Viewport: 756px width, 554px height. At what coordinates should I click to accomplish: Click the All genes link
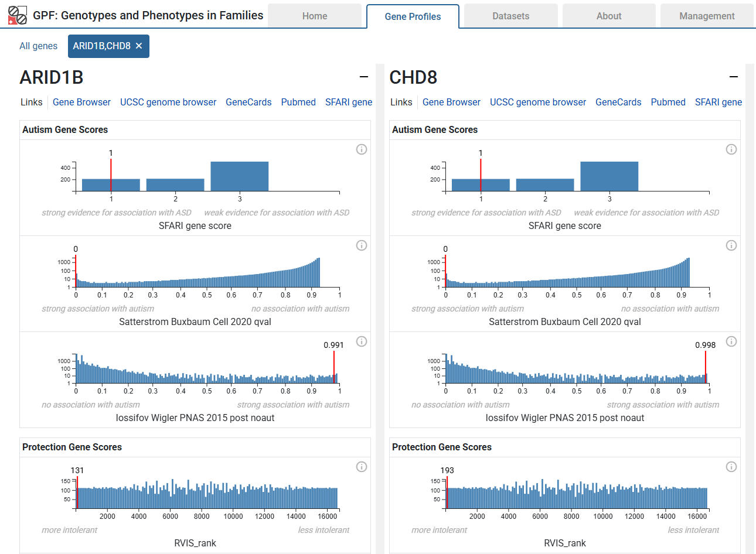pyautogui.click(x=38, y=46)
